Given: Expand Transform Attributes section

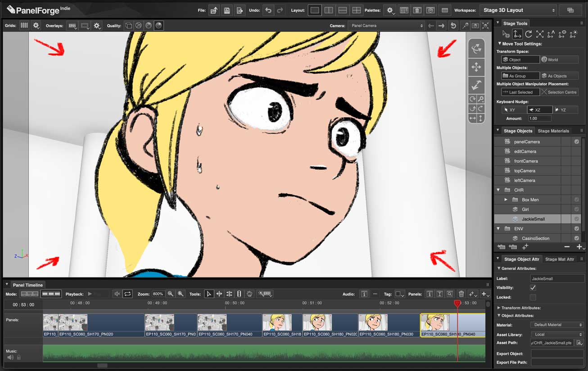Looking at the screenshot, I should tap(499, 308).
